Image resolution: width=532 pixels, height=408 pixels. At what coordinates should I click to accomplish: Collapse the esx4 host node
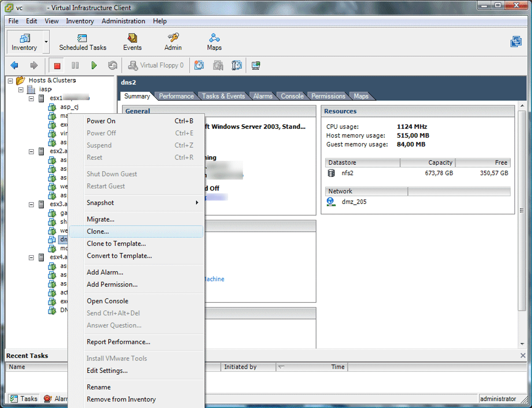pos(31,258)
